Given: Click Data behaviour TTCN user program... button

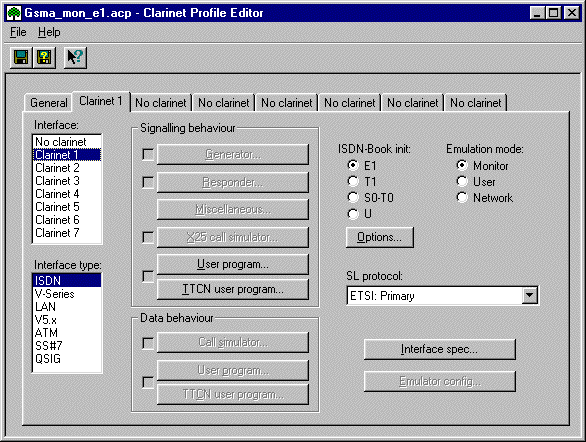Looking at the screenshot, I should coord(233,395).
